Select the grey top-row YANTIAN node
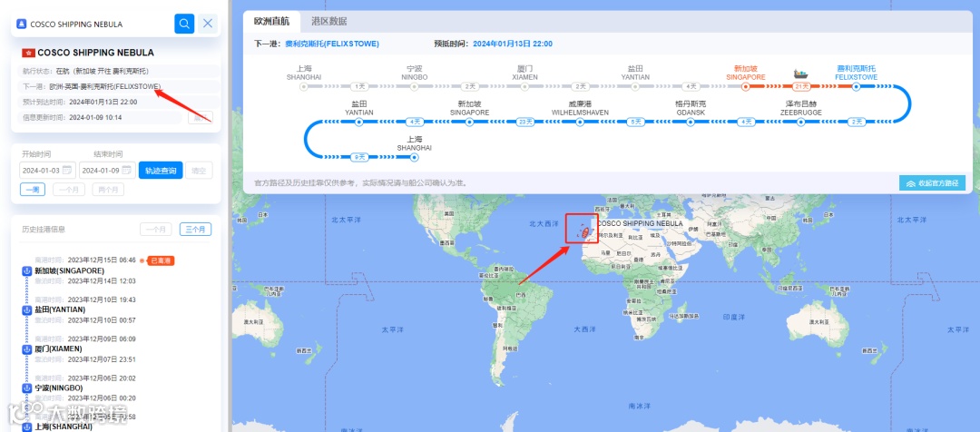The width and height of the screenshot is (980, 432). point(635,87)
